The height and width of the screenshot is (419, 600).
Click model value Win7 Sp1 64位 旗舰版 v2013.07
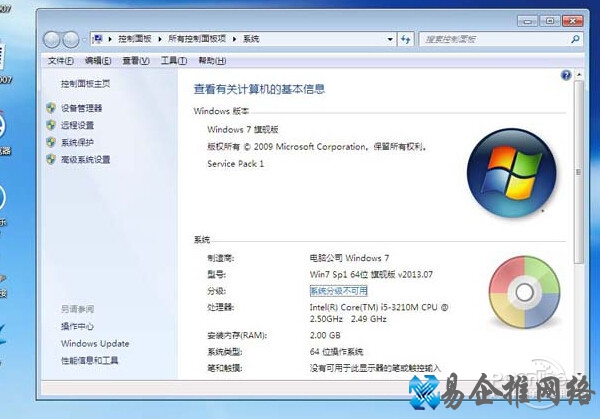click(x=371, y=274)
